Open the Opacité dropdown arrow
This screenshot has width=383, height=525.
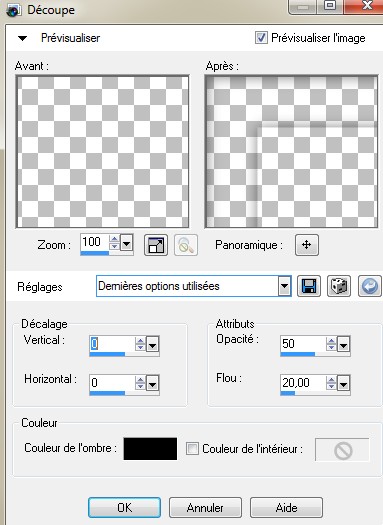tap(343, 344)
